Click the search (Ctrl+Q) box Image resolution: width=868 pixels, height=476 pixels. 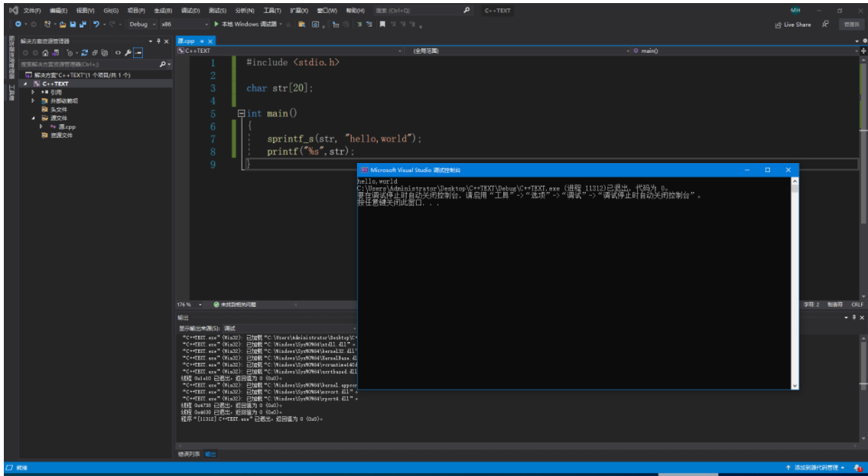coord(423,11)
